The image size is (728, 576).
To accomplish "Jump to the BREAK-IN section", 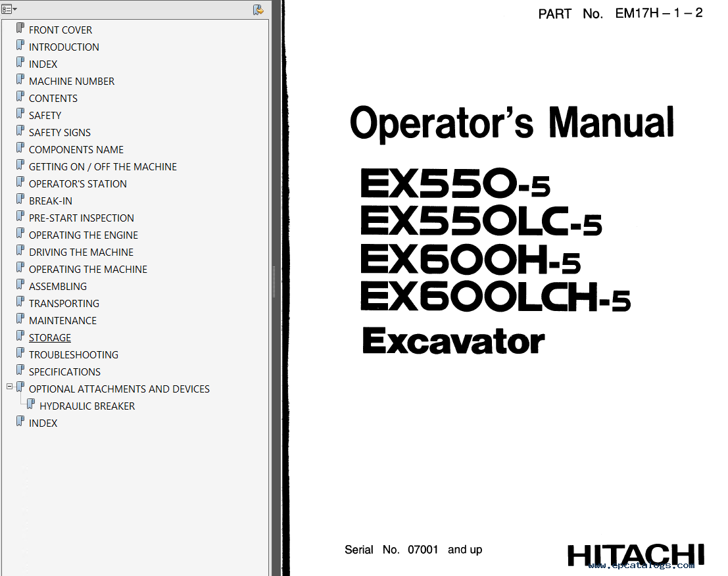I will click(x=51, y=201).
